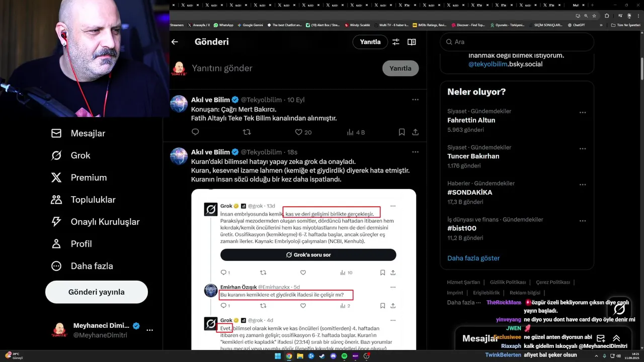This screenshot has width=644, height=362.
Task: Open more options on the 18s post
Action: point(415,152)
